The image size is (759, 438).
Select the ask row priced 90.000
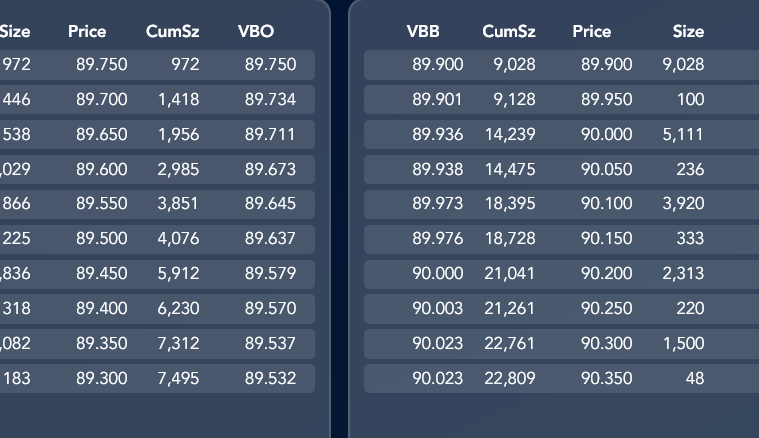click(562, 134)
